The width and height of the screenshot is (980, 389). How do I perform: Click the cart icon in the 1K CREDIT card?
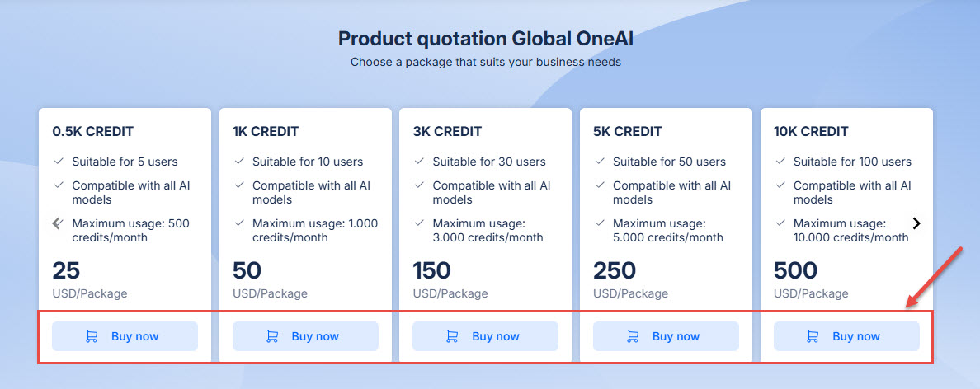[271, 336]
